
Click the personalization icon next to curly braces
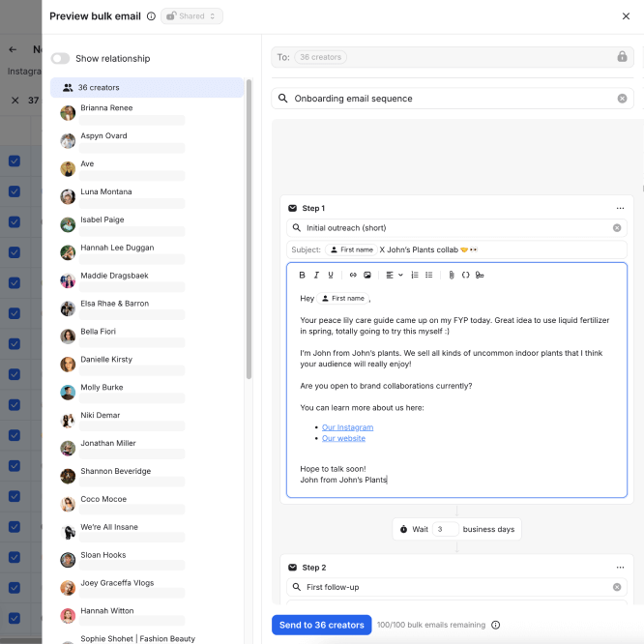(480, 276)
